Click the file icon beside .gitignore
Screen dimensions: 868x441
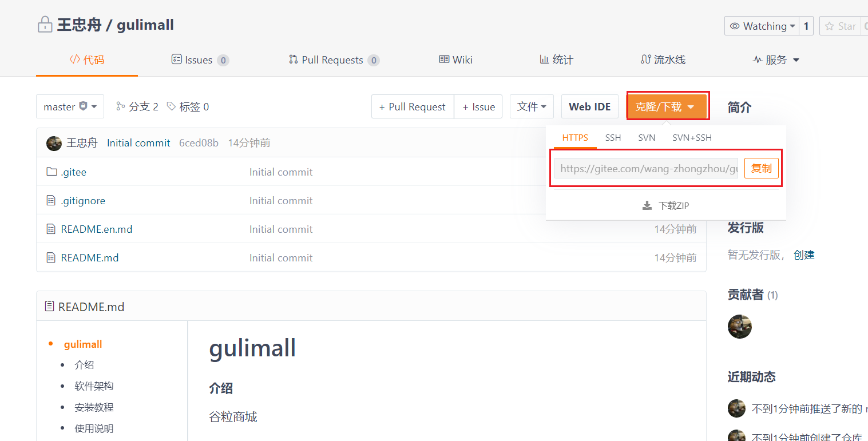tap(51, 200)
